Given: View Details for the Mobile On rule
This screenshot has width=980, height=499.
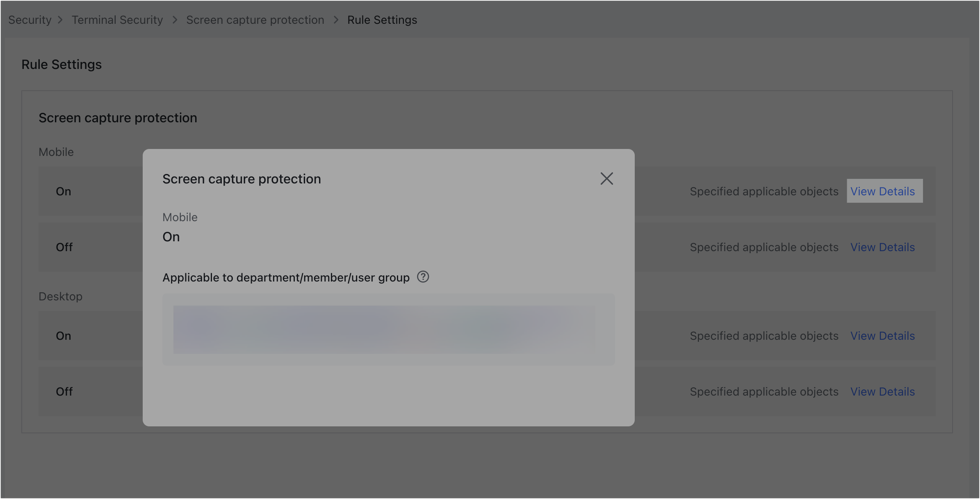Looking at the screenshot, I should click(x=884, y=191).
